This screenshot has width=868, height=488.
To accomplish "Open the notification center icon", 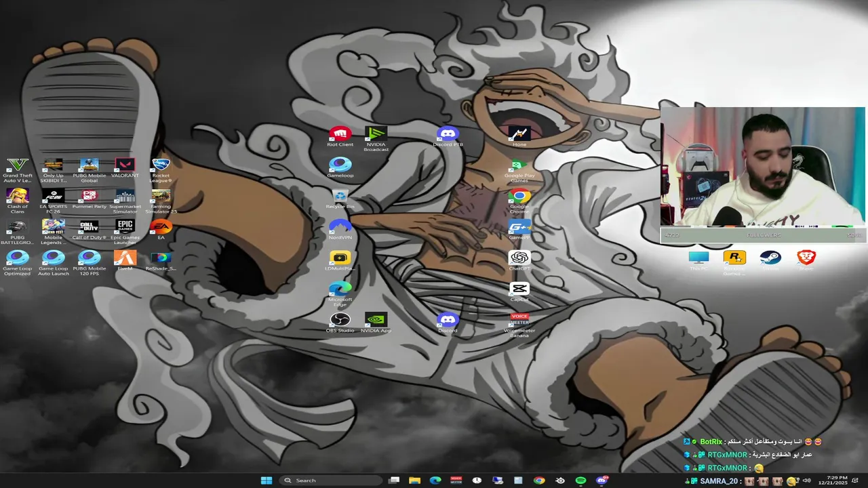I will (x=856, y=481).
